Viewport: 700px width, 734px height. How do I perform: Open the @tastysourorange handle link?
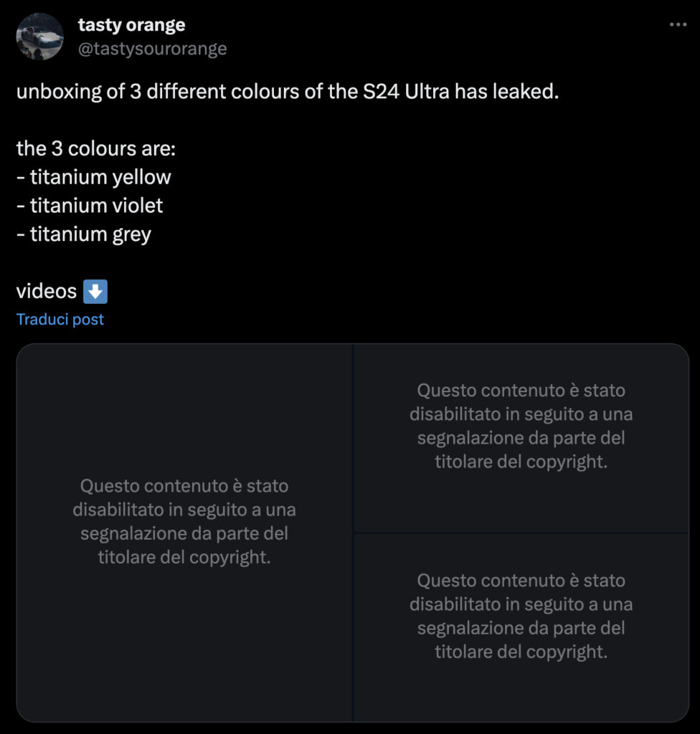click(x=152, y=48)
